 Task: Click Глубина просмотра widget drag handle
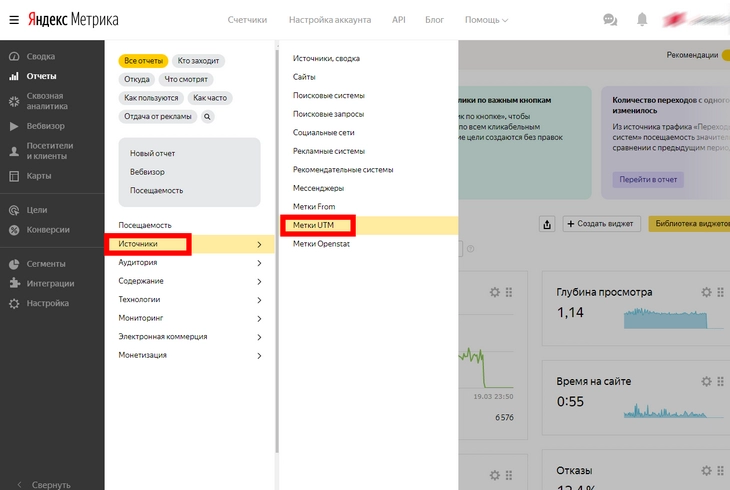(x=720, y=292)
